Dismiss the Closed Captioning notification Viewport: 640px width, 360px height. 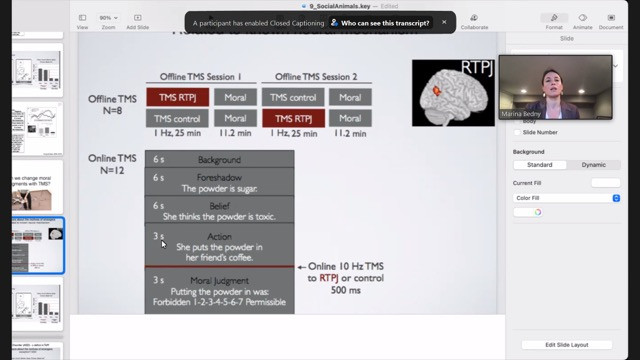click(x=444, y=22)
